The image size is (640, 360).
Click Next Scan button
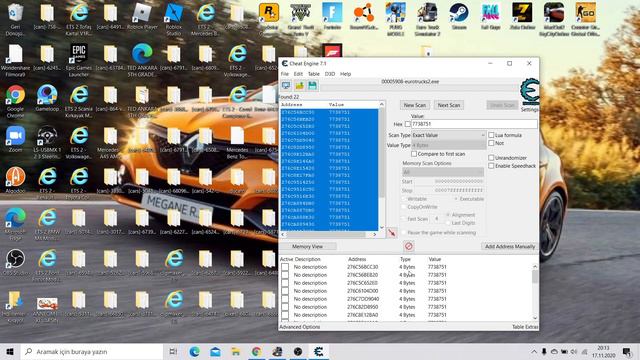coord(449,105)
